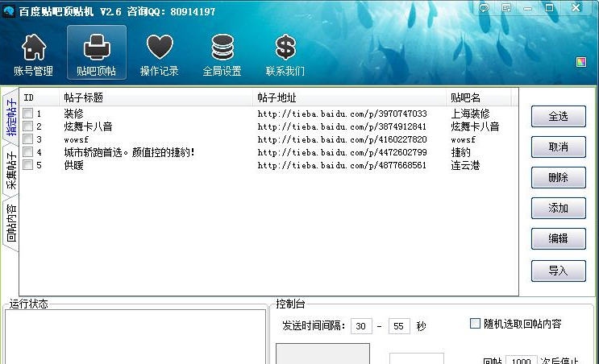Image resolution: width=599 pixels, height=364 pixels.
Task: Check the checkbox for row 2 炫舞卡八音
Action: (28, 126)
